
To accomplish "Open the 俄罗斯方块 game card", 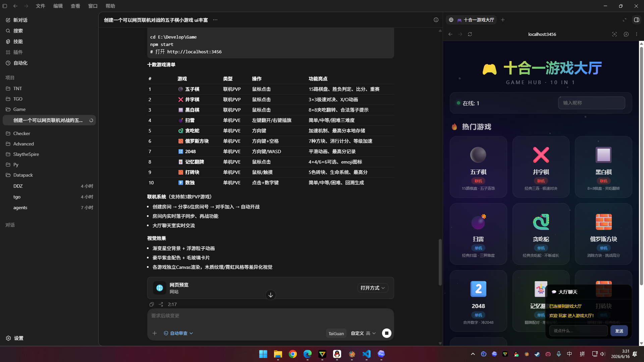I will (x=603, y=234).
